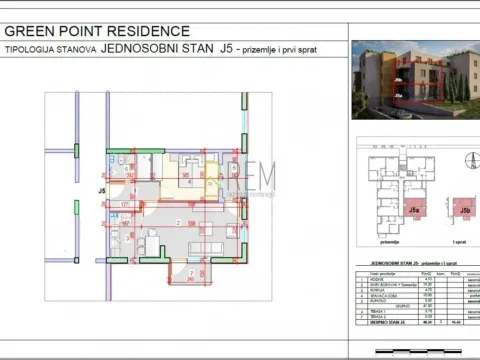Click room number 4 on the bedroom bed

190,182
